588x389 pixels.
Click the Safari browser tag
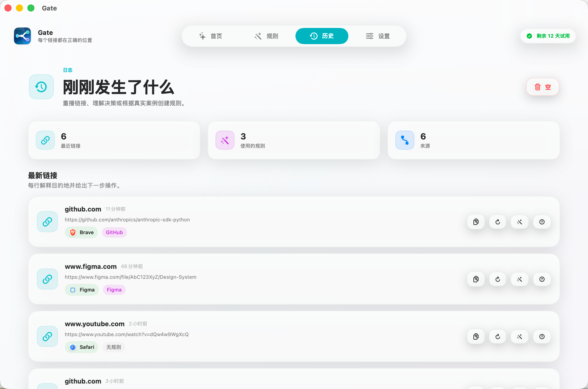pos(82,347)
